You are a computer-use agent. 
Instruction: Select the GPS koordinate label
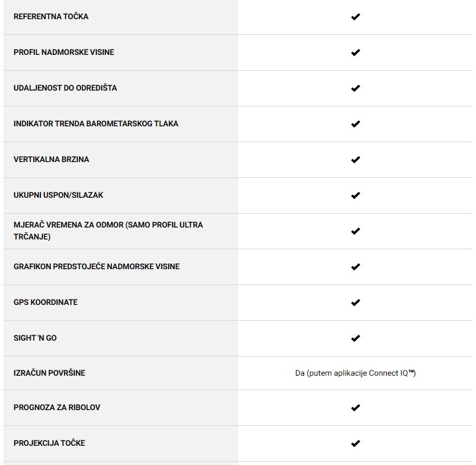(x=46, y=302)
